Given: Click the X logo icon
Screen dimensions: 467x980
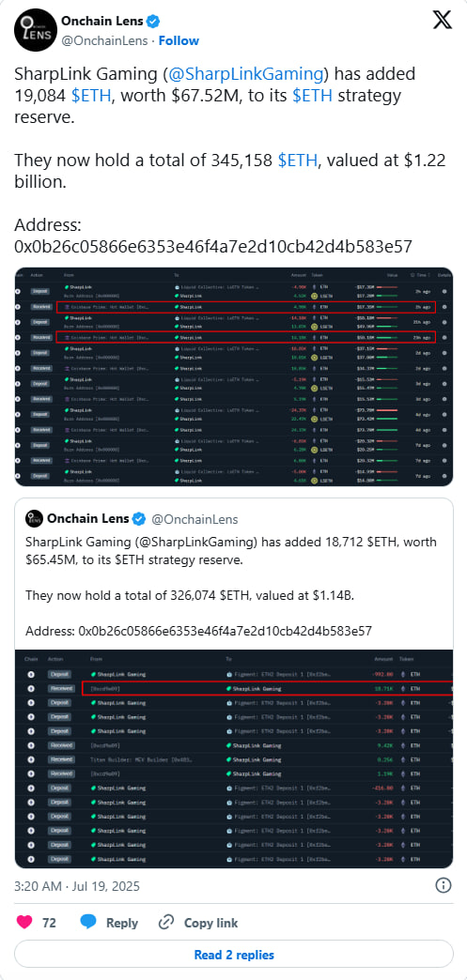Looking at the screenshot, I should (442, 20).
